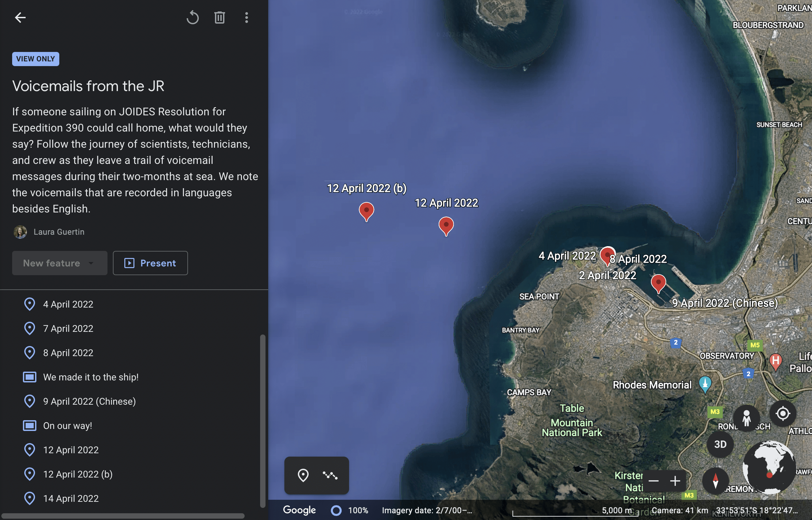This screenshot has height=520, width=812.
Task: Click the SEA POINT map label
Action: 539,296
